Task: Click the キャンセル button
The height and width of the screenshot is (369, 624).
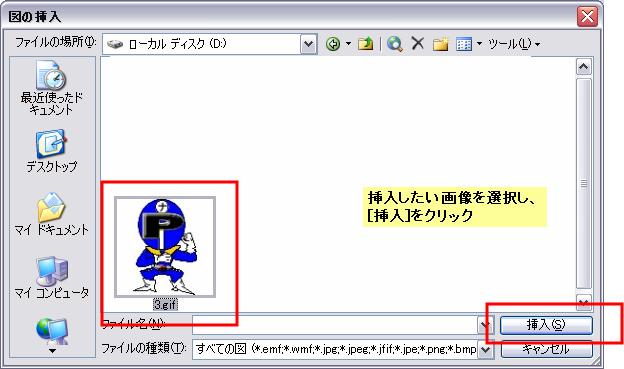Action: [x=546, y=349]
